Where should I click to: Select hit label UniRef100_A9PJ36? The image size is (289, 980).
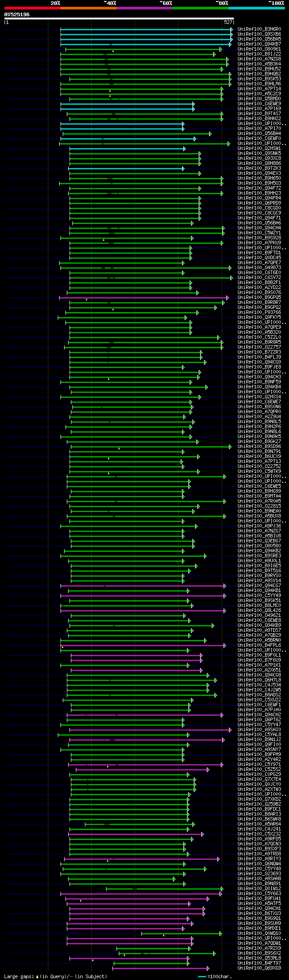click(x=259, y=526)
